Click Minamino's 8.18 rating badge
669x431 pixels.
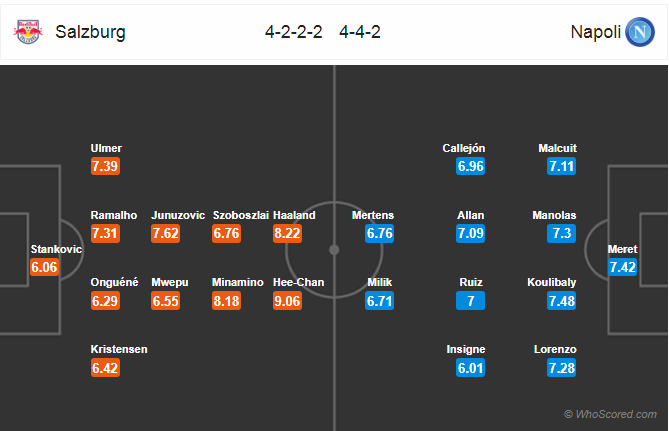[x=226, y=301]
